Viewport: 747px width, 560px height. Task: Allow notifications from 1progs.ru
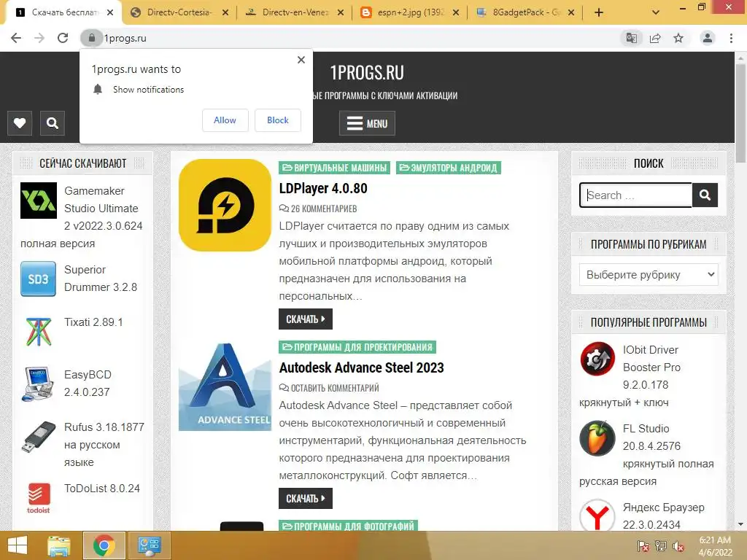click(x=225, y=120)
